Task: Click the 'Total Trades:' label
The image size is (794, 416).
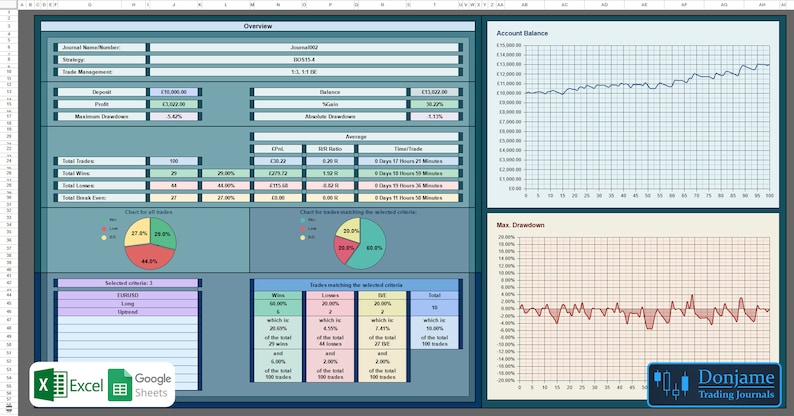Action: (x=102, y=161)
